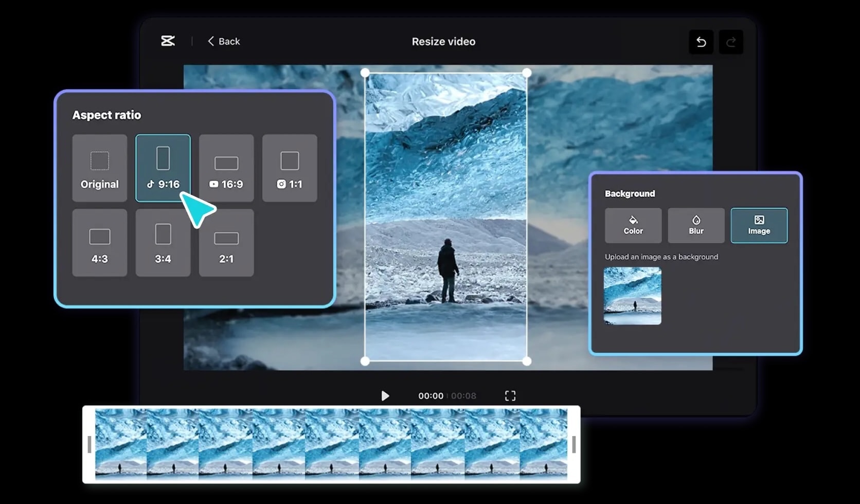
Task: Select the Original aspect ratio
Action: pyautogui.click(x=100, y=168)
